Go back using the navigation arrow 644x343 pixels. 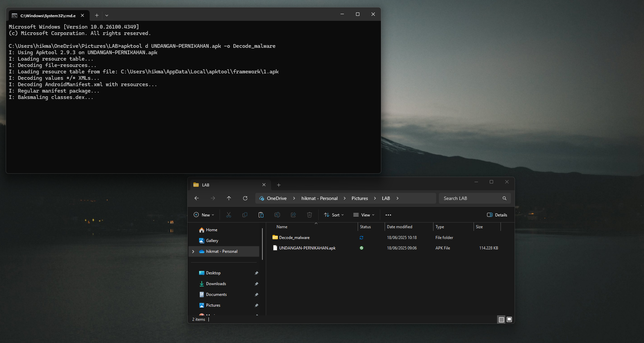tap(197, 198)
